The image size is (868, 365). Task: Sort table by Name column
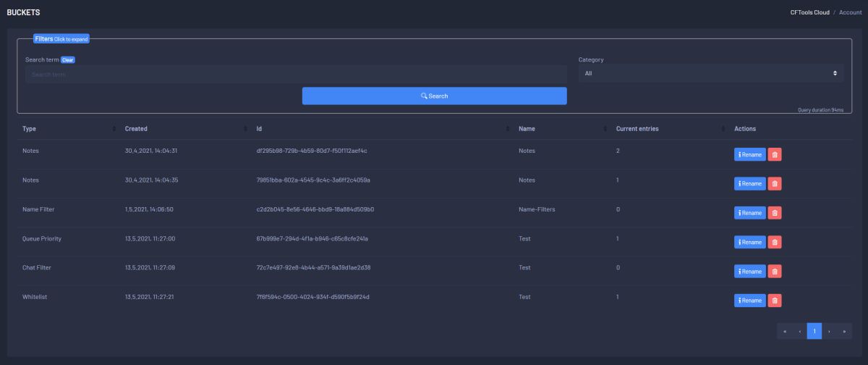(x=562, y=128)
